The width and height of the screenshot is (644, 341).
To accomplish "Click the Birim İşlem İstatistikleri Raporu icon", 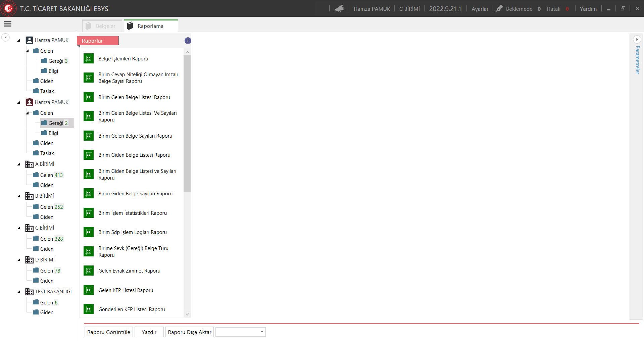I will (89, 213).
